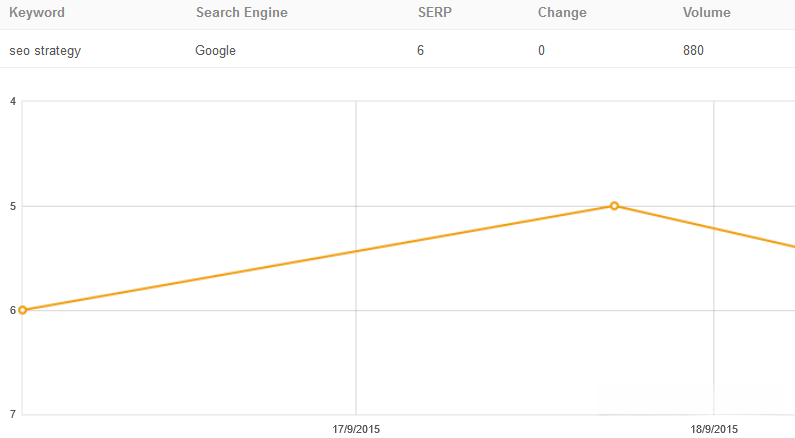Image resolution: width=795 pixels, height=438 pixels.
Task: Click the y-axis label 7
Action: tap(12, 414)
